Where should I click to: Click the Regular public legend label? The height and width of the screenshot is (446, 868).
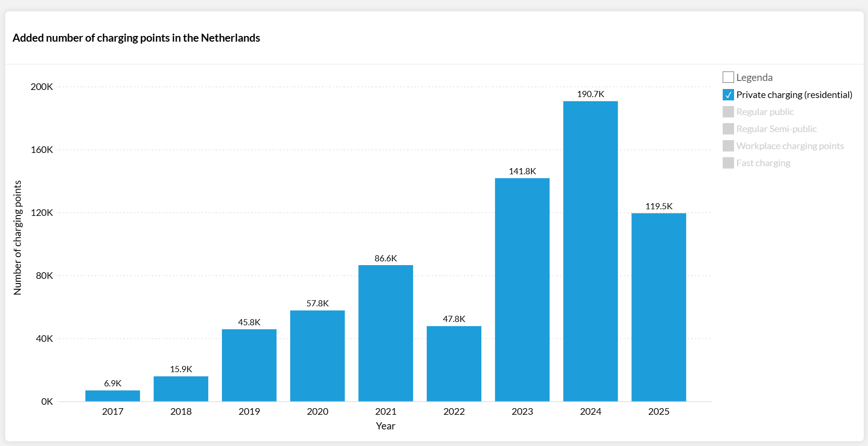pos(765,112)
